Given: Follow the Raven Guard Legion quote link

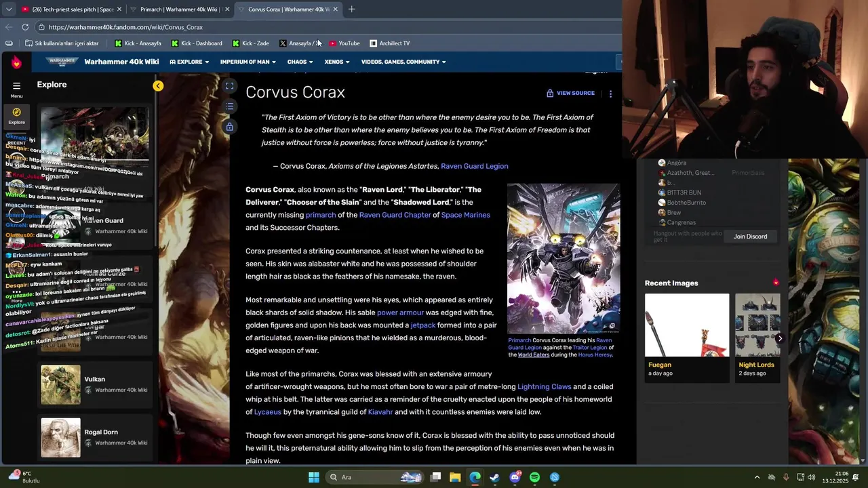Looking at the screenshot, I should (x=474, y=166).
